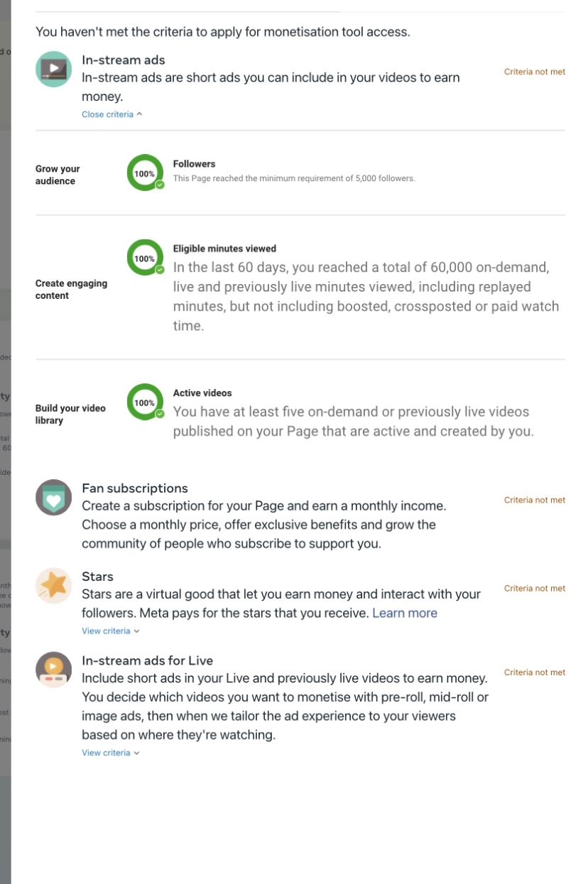The height and width of the screenshot is (884, 588).
Task: Collapse In-stream ads via Close criteria
Action: [x=111, y=114]
